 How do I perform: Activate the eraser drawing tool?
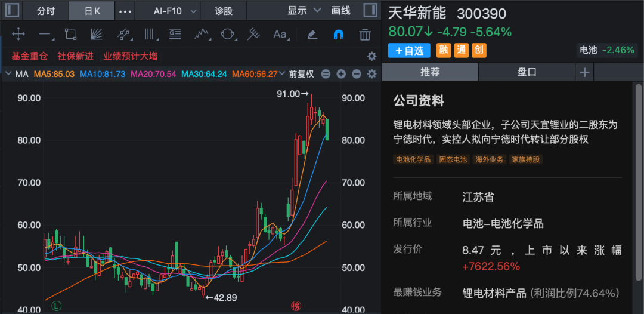coord(312,35)
